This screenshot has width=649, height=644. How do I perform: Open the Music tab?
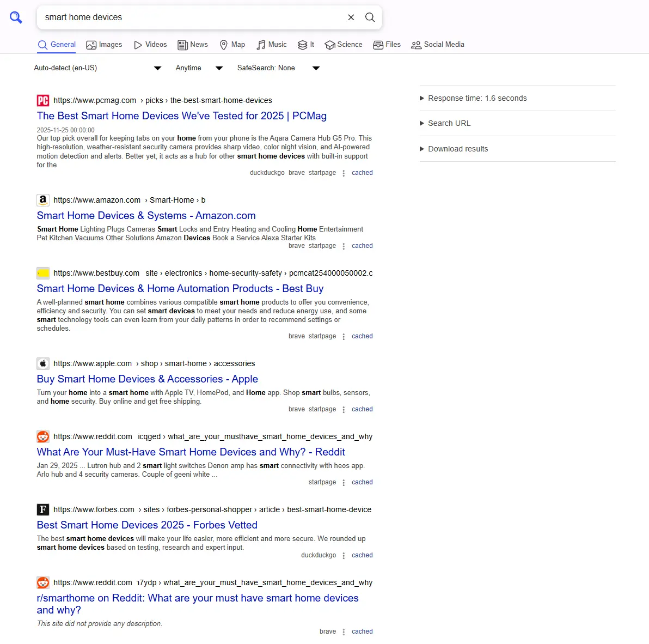[272, 45]
